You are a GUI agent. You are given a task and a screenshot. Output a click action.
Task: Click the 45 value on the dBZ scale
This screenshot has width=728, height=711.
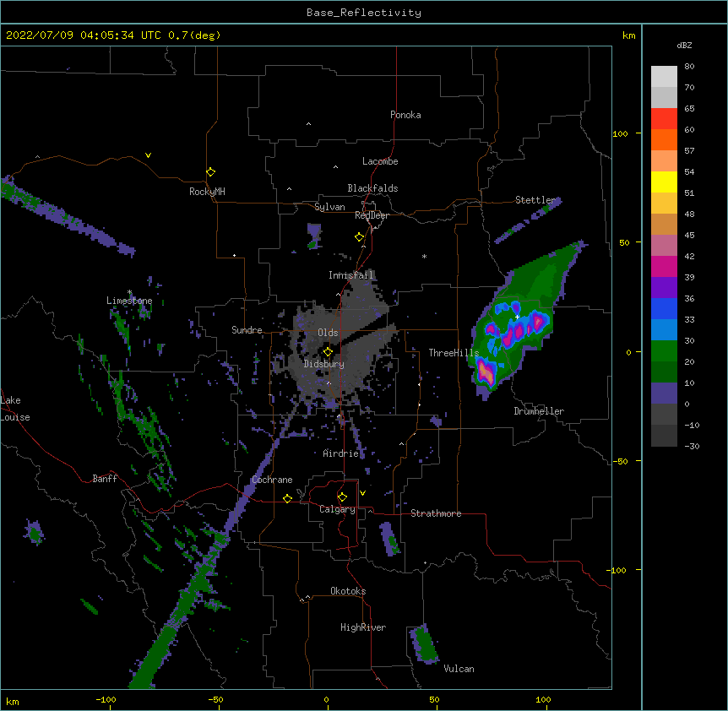(x=689, y=236)
